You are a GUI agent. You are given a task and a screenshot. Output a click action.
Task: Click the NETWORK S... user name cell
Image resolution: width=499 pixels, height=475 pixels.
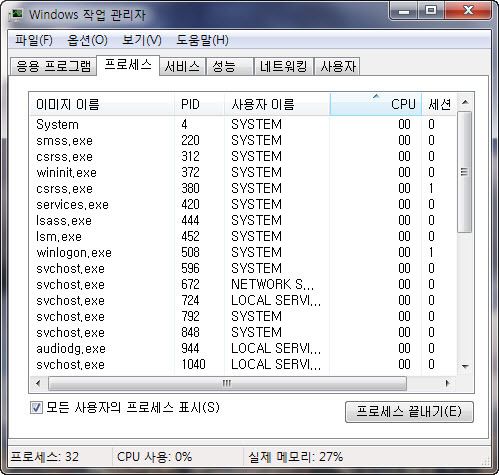272,284
